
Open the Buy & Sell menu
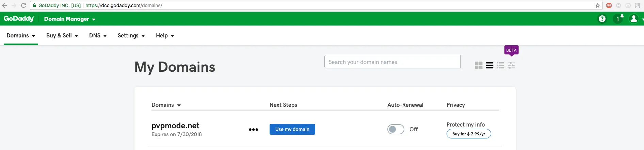(62, 35)
